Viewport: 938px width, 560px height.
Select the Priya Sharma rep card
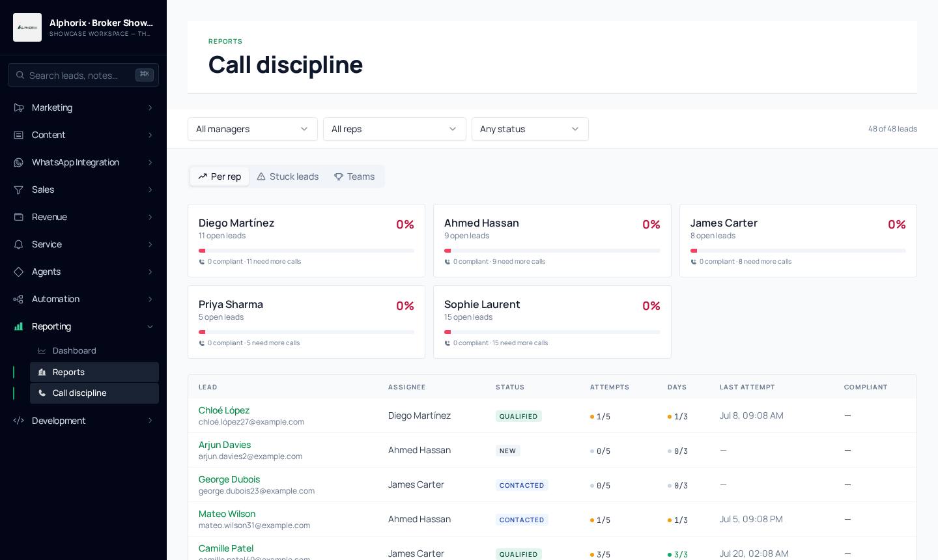tap(306, 322)
